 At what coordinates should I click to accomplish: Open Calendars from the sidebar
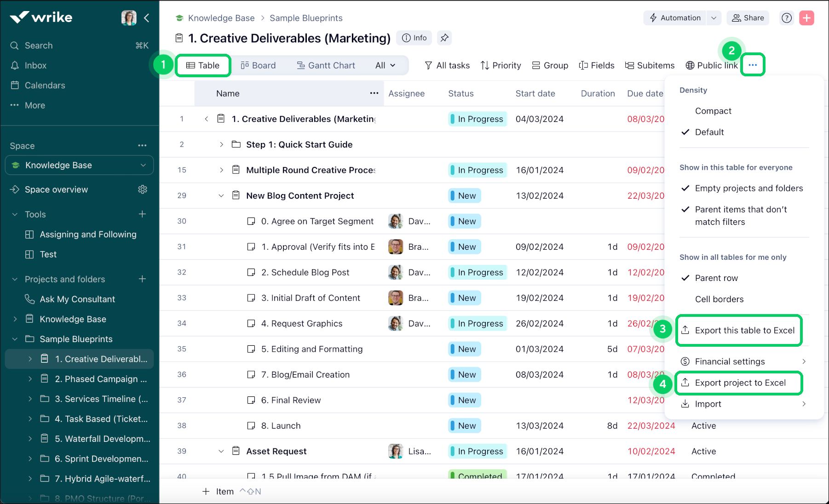click(x=44, y=85)
